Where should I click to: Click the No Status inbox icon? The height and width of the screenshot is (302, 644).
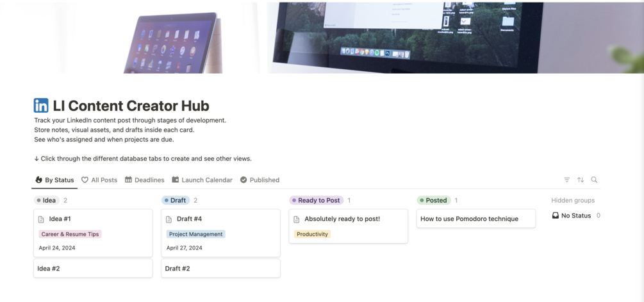556,215
